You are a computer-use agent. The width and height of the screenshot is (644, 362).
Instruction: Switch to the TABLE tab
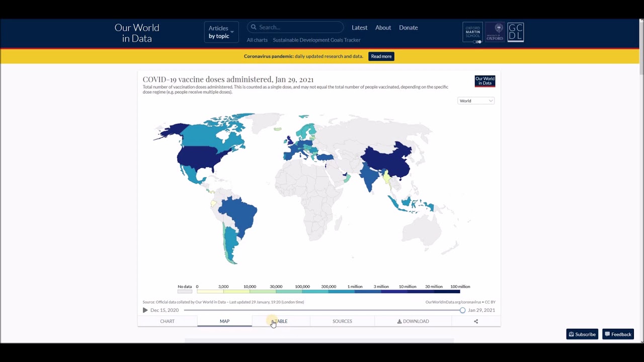pos(281,321)
